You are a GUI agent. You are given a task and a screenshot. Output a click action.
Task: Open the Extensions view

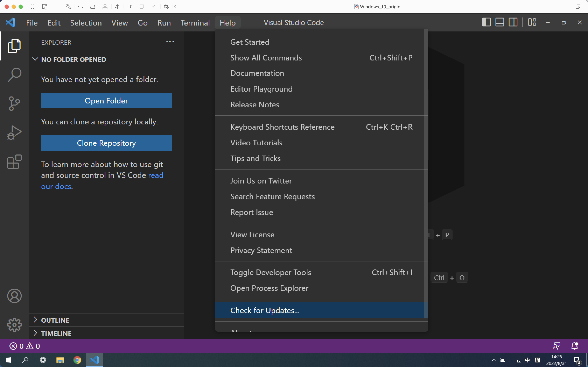(14, 162)
